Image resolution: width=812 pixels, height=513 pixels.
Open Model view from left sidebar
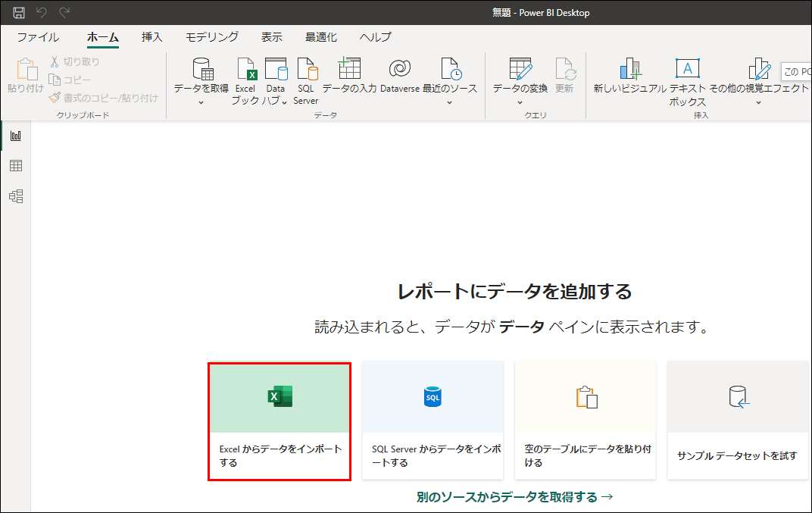(x=16, y=196)
